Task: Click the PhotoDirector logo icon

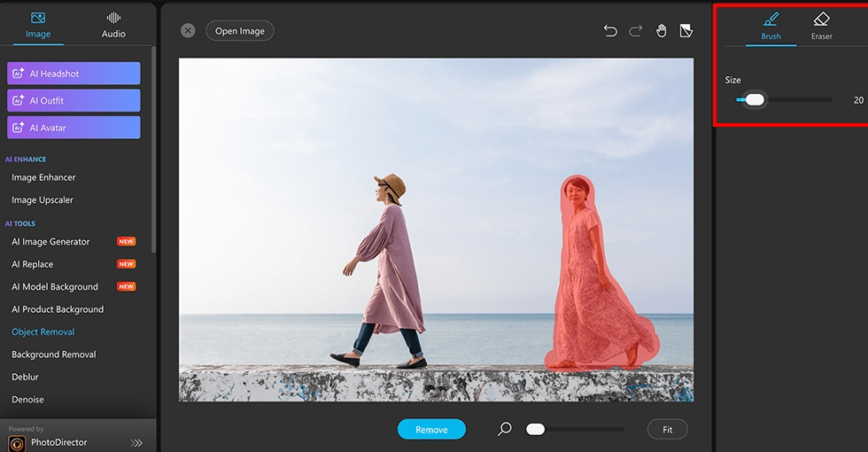Action: [17, 442]
